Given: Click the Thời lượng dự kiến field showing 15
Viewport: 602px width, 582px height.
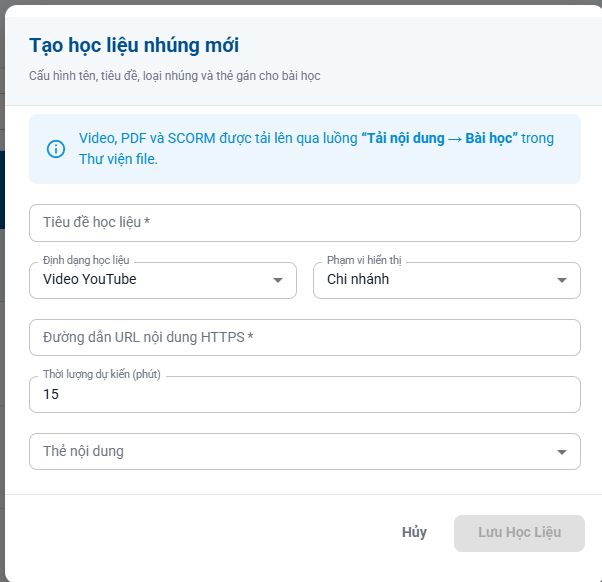Looking at the screenshot, I should coord(305,395).
